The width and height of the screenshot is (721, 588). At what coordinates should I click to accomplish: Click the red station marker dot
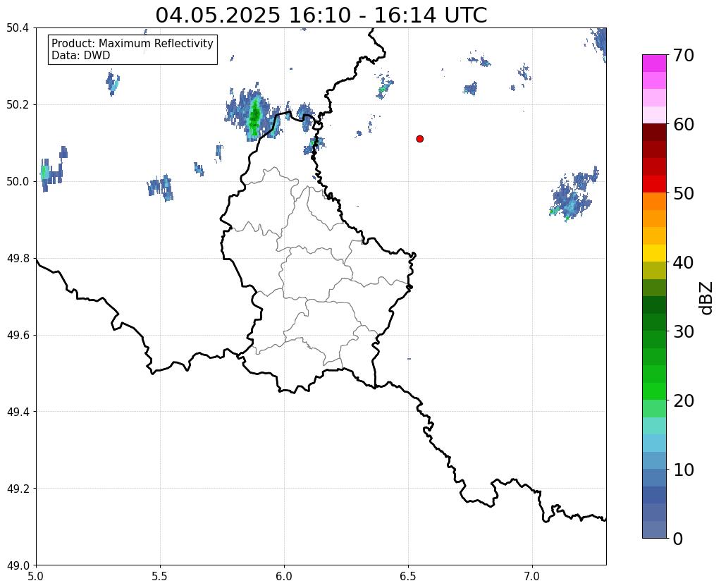point(419,138)
